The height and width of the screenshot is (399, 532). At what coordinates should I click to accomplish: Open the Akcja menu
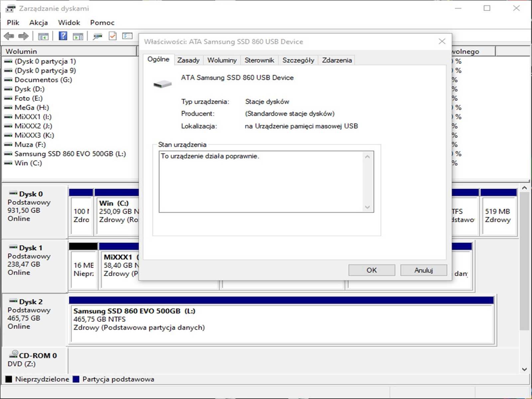pyautogui.click(x=39, y=23)
